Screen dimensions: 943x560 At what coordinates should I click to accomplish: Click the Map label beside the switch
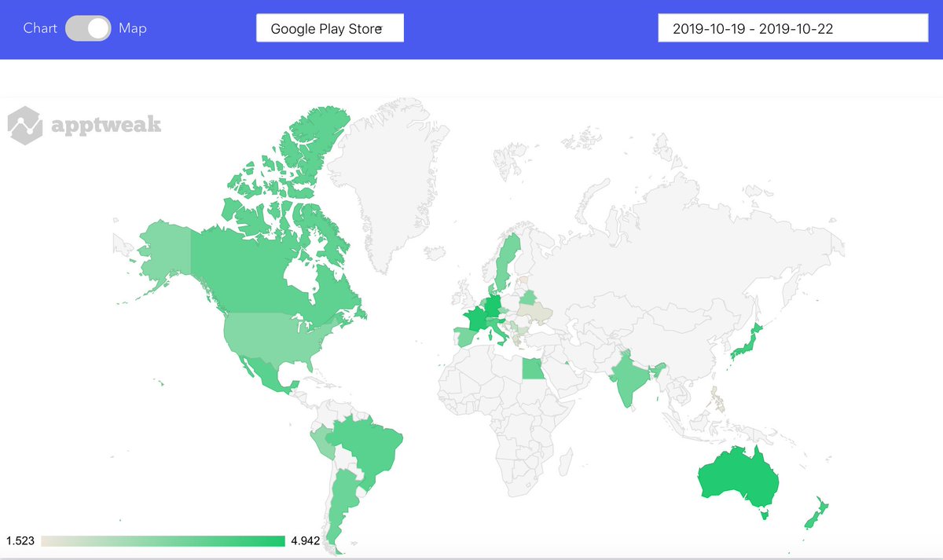pyautogui.click(x=133, y=28)
